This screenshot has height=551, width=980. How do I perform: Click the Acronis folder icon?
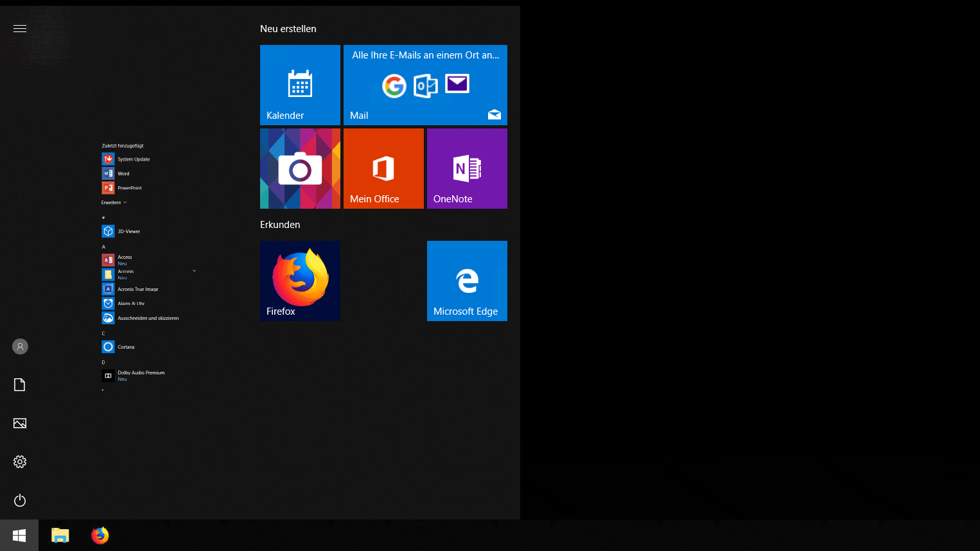(x=108, y=274)
